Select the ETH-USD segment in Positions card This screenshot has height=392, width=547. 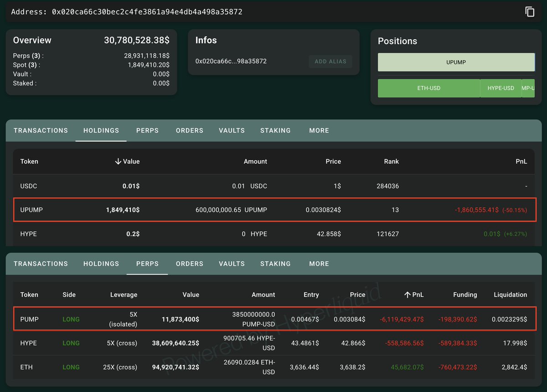coord(429,88)
